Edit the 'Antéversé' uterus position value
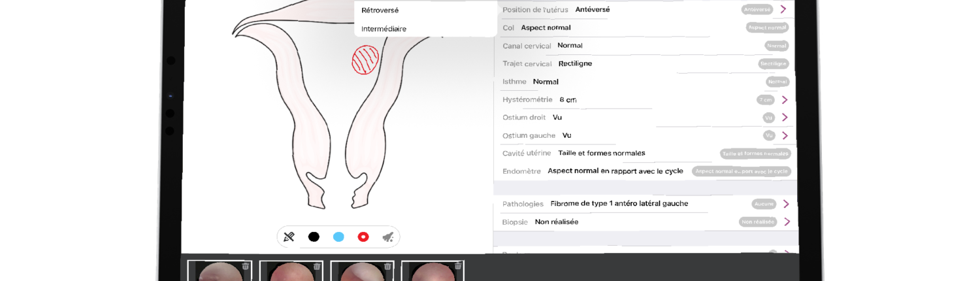This screenshot has width=980, height=281. tap(593, 9)
